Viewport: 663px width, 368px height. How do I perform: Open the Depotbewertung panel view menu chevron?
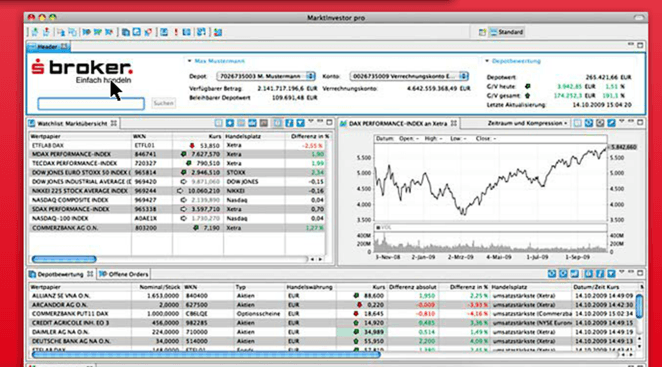coord(622,273)
